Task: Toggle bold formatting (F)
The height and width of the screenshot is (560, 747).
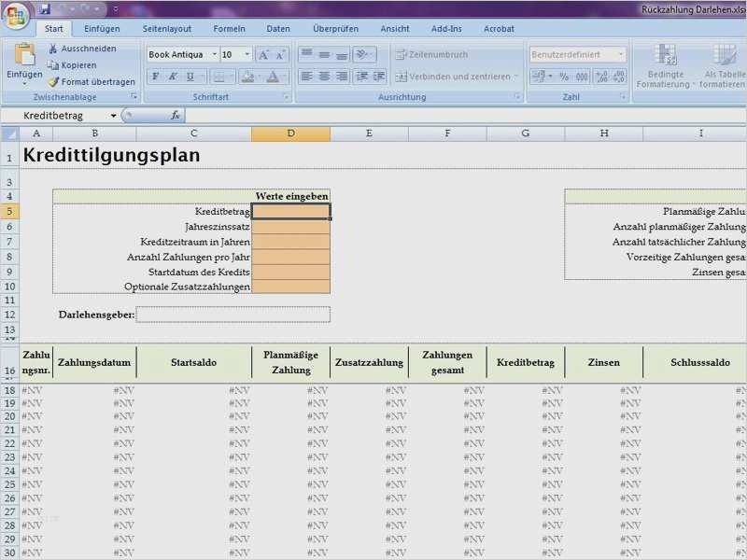Action: [x=155, y=76]
